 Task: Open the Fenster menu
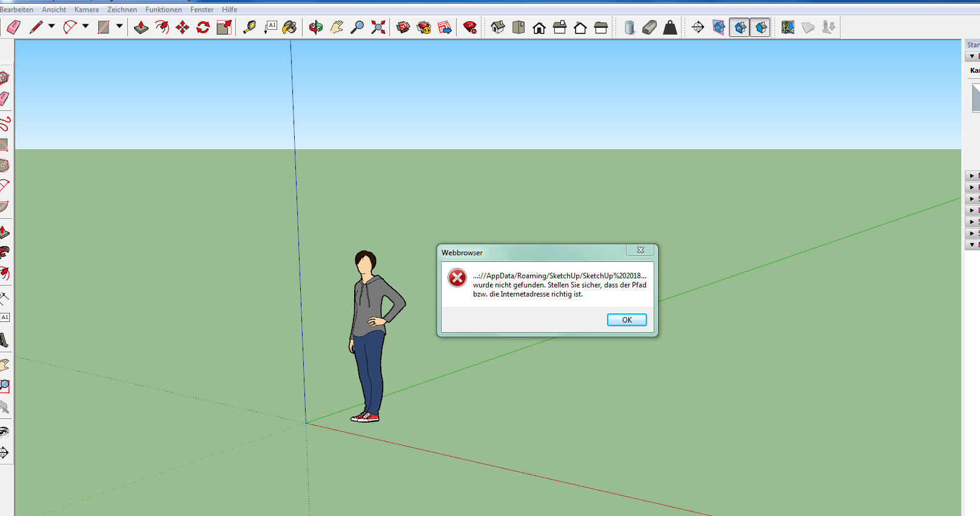click(201, 10)
